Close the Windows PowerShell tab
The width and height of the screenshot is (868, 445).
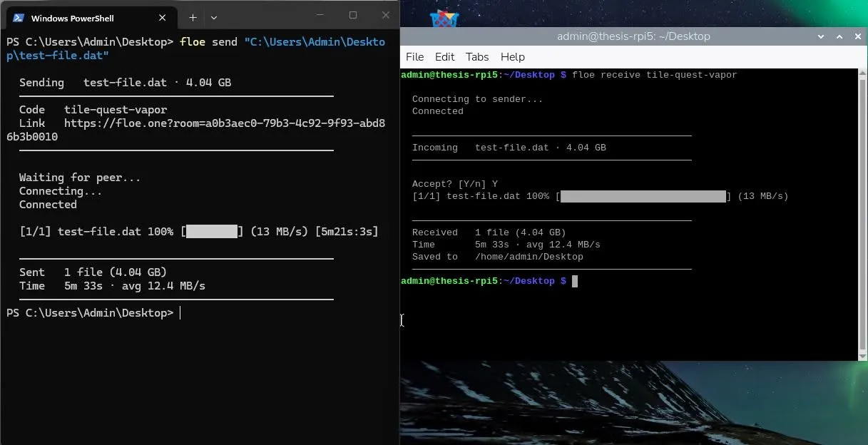tap(163, 18)
